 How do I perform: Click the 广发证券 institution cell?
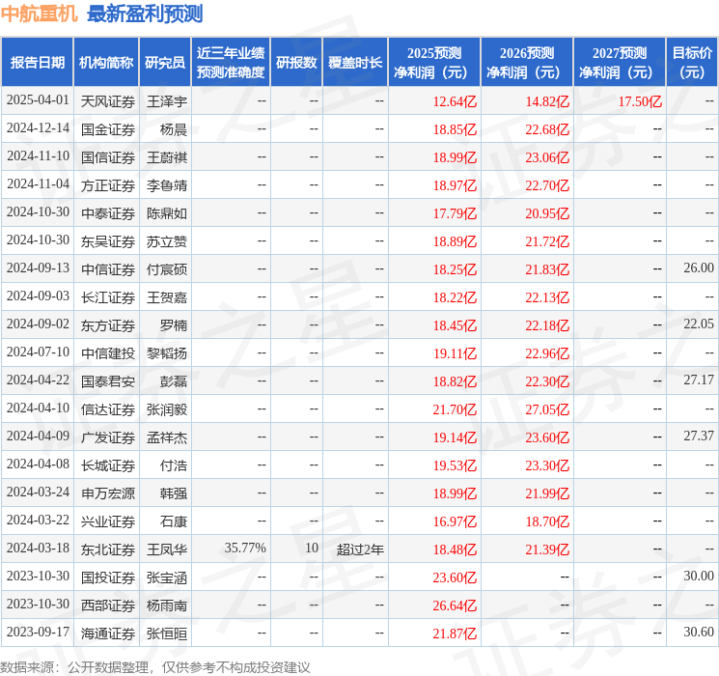tap(108, 437)
